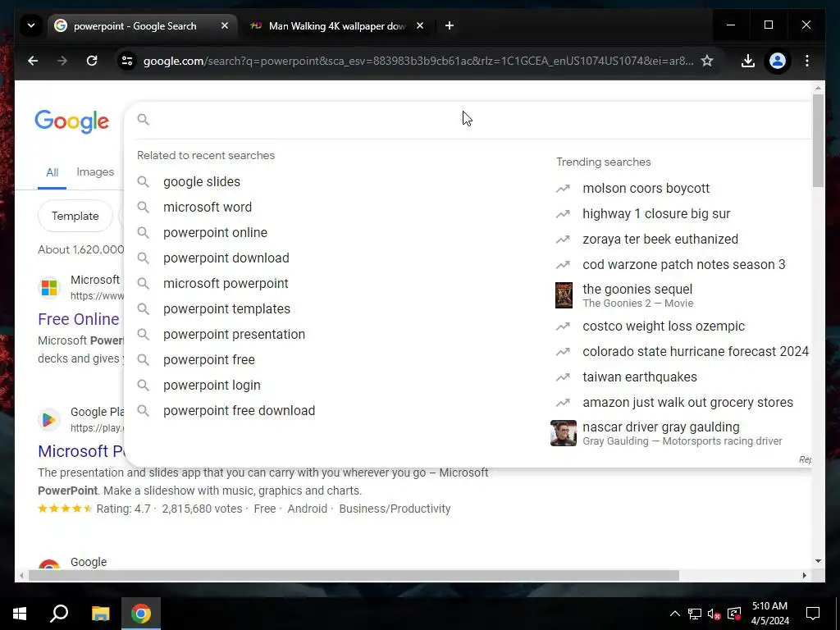Click the down arrow of the vertical scrollbar

[818, 561]
